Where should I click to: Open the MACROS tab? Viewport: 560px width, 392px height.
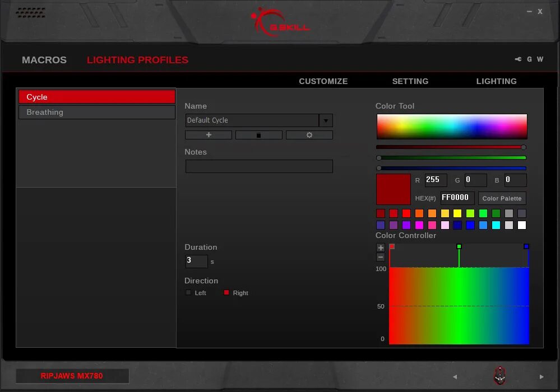coord(44,60)
